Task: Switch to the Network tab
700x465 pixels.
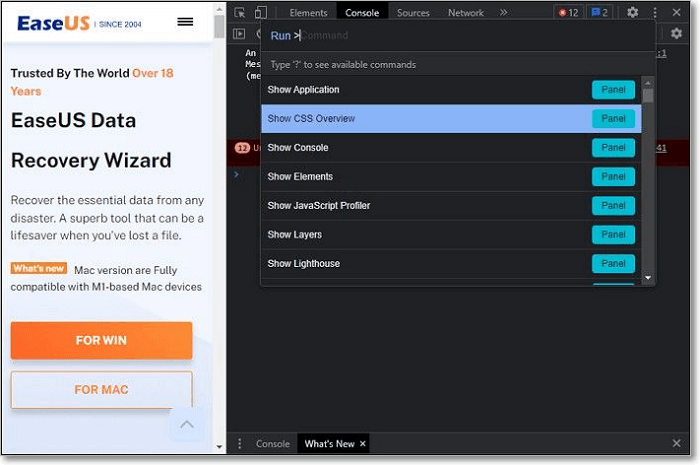Action: tap(466, 13)
